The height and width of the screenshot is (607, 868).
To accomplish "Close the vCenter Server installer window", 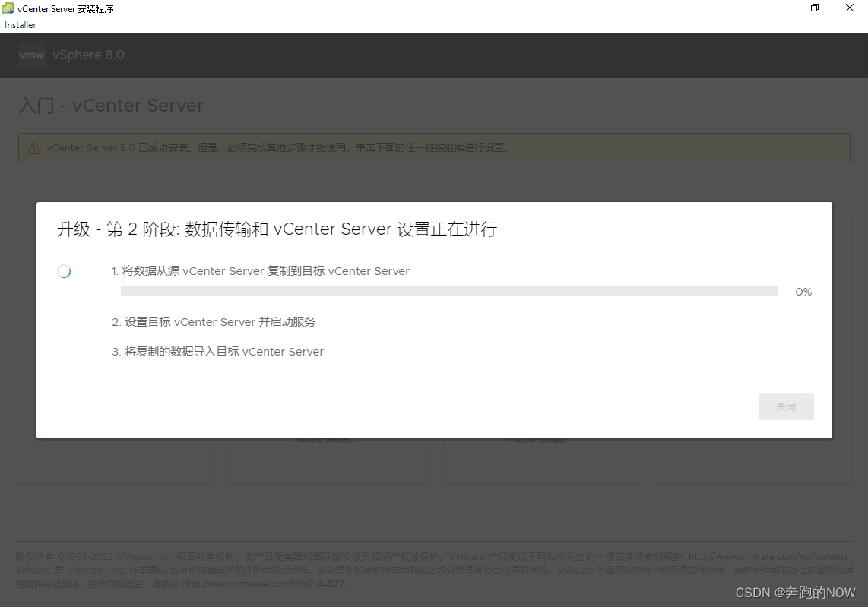I will point(850,8).
